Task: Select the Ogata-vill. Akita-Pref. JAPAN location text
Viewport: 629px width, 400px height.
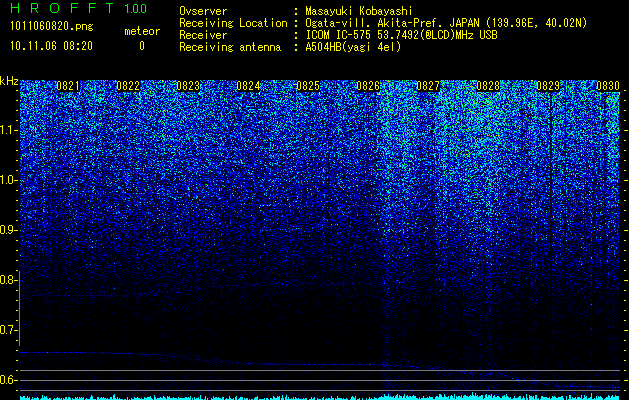Action: click(x=392, y=23)
